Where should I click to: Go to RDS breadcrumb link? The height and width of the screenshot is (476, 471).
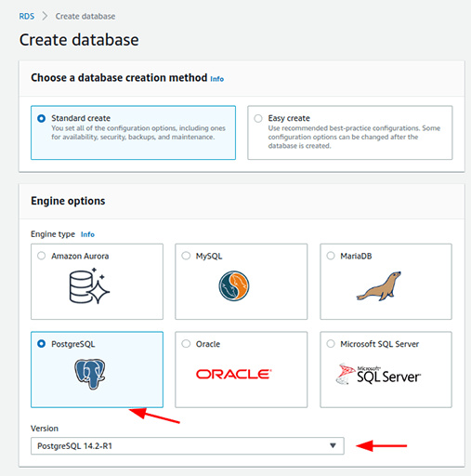click(27, 16)
